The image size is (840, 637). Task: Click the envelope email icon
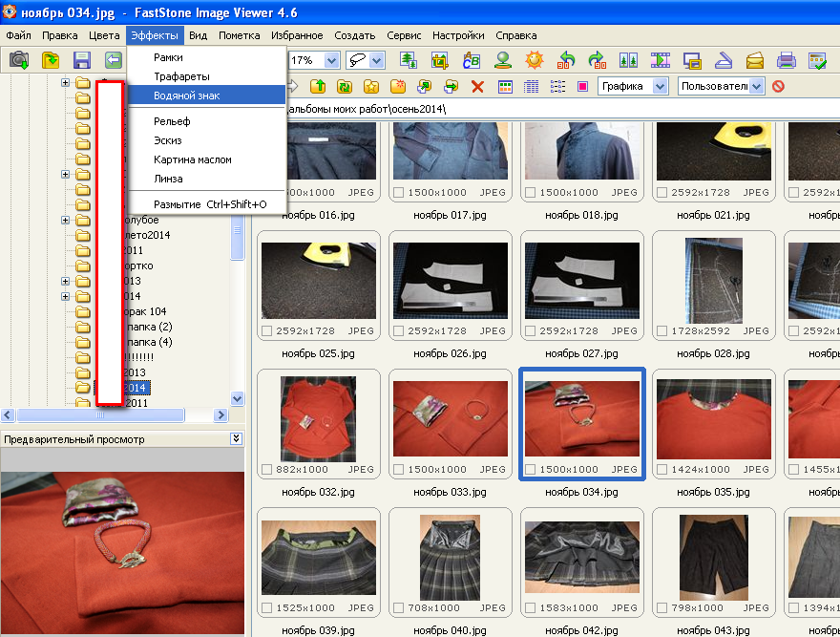click(755, 60)
